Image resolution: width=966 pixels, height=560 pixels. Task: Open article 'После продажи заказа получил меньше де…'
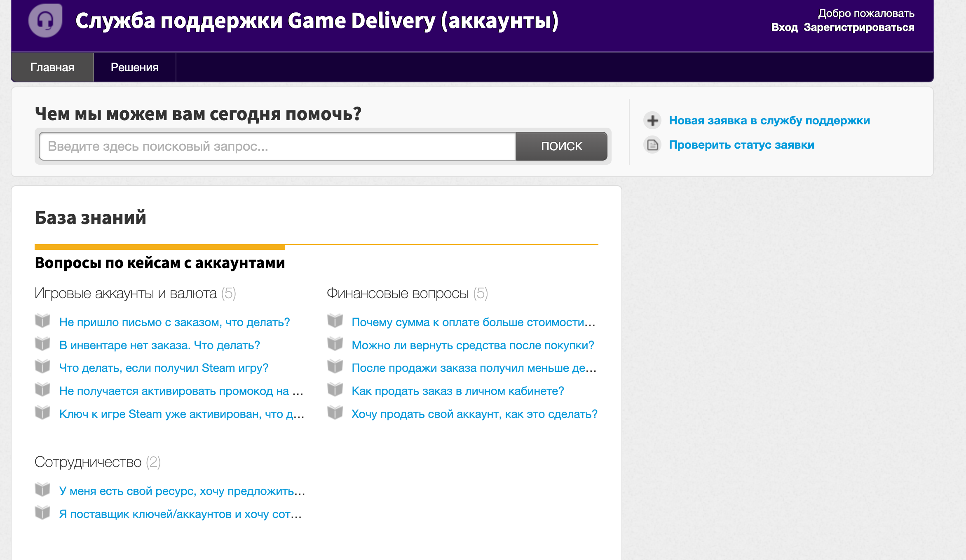474,368
